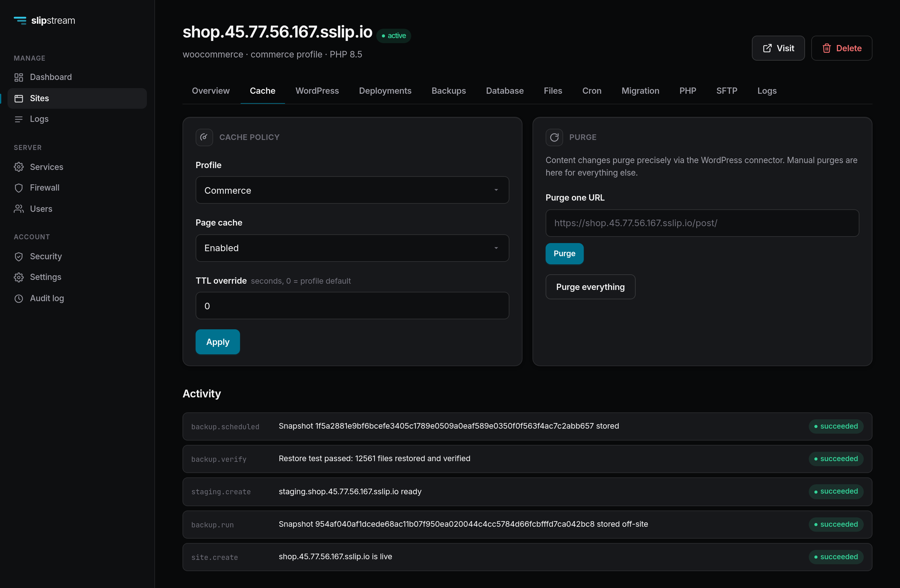The image size is (900, 588).
Task: Select the Cache tab
Action: (x=262, y=91)
